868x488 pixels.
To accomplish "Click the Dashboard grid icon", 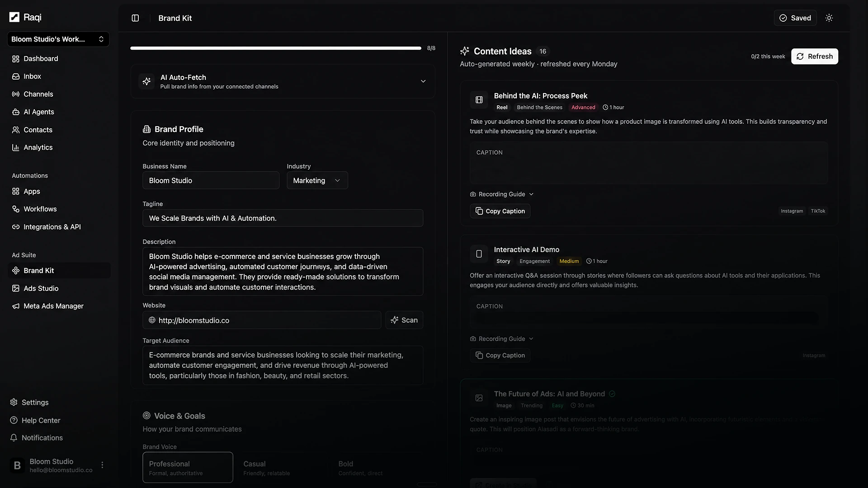I will [16, 59].
